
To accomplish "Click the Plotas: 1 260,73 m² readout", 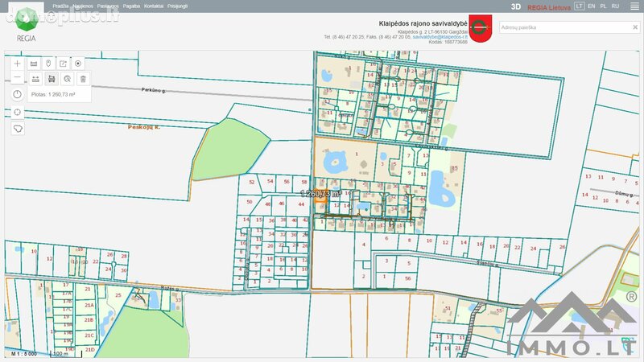I will [x=53, y=94].
